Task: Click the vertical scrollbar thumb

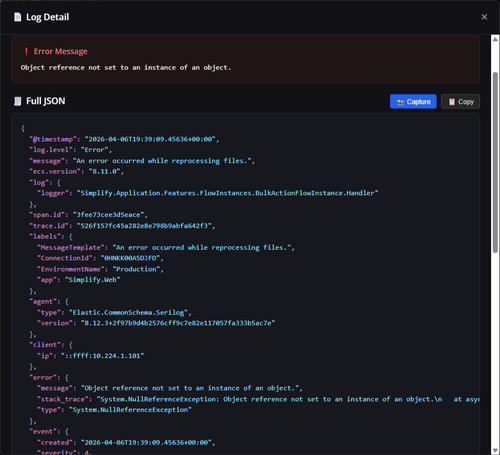Action: point(495,162)
